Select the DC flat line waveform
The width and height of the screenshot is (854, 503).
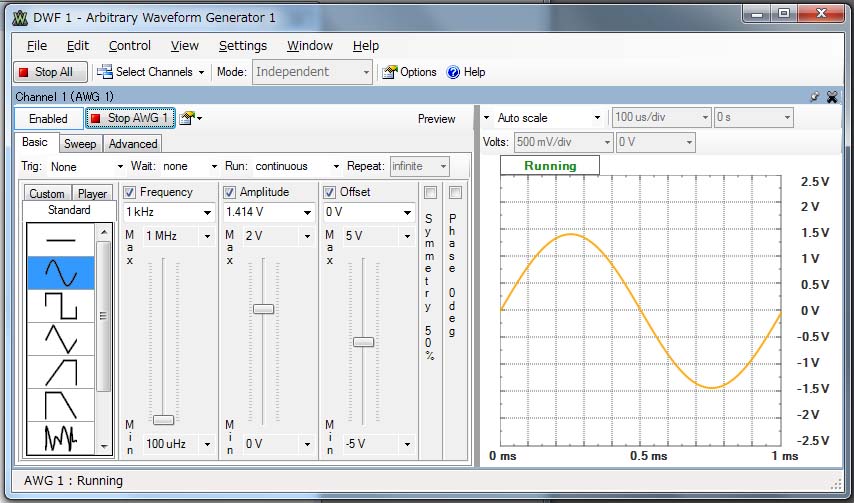coord(60,240)
